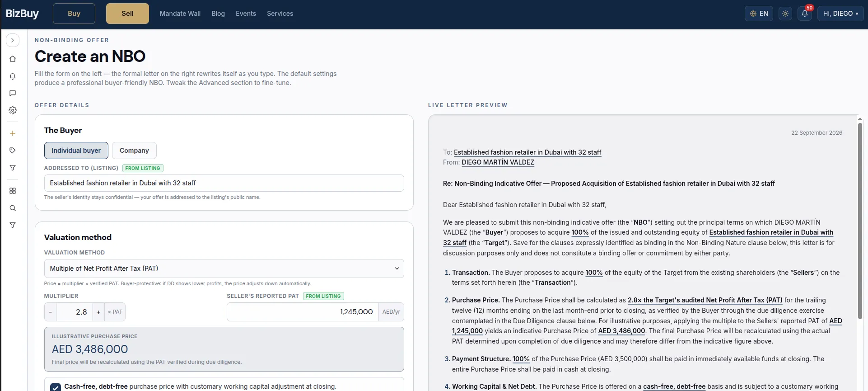Increase multiplier with the plus button

point(98,312)
